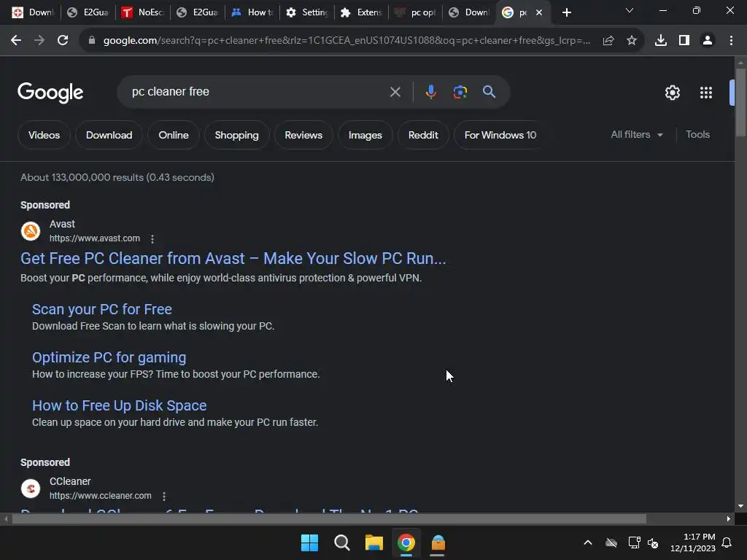Open Windows taskbar search
The height and width of the screenshot is (560, 747).
coord(342,542)
